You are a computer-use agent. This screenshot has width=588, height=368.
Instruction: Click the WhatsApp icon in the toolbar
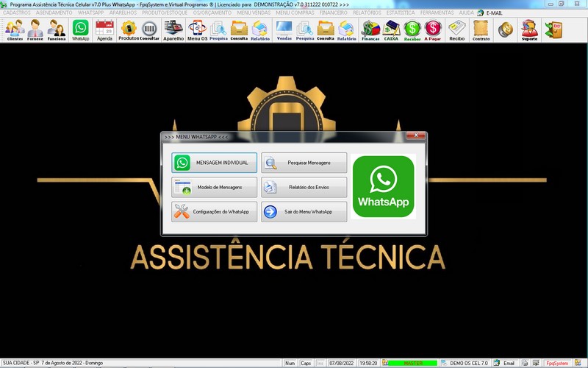[81, 30]
